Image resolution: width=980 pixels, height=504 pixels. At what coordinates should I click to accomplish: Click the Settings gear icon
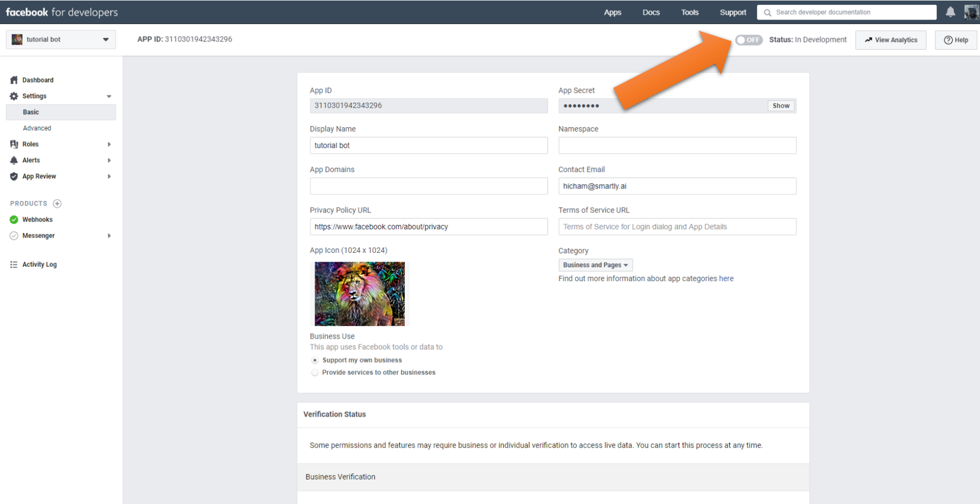click(x=14, y=96)
